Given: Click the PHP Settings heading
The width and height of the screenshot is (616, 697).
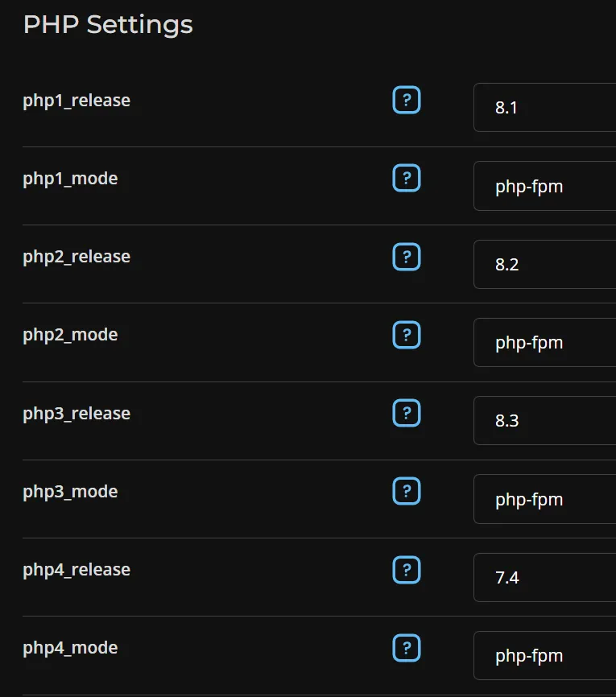Looking at the screenshot, I should (108, 25).
